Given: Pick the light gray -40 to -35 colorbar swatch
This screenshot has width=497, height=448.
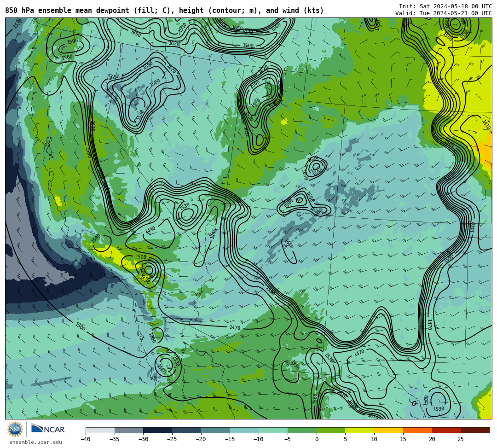Looking at the screenshot, I should [100, 430].
